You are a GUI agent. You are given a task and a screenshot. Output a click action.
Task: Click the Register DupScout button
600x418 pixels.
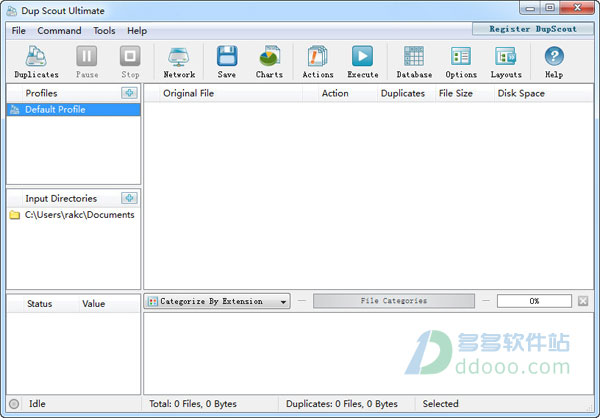533,29
